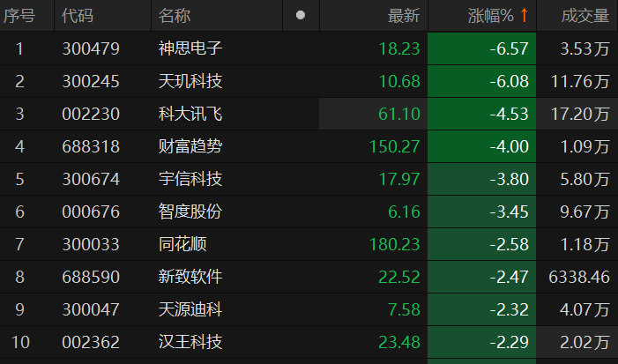Click the circle dot column header icon
This screenshot has height=364, width=618.
pyautogui.click(x=301, y=15)
